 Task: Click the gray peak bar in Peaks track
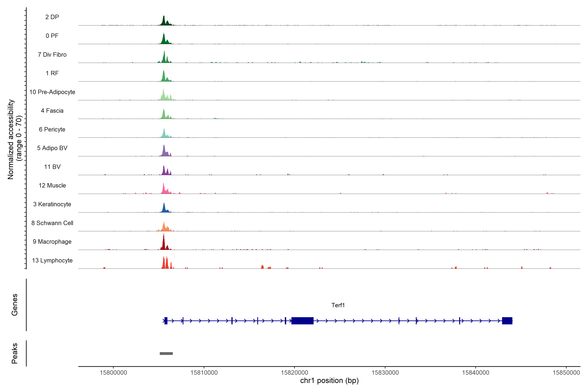click(166, 353)
